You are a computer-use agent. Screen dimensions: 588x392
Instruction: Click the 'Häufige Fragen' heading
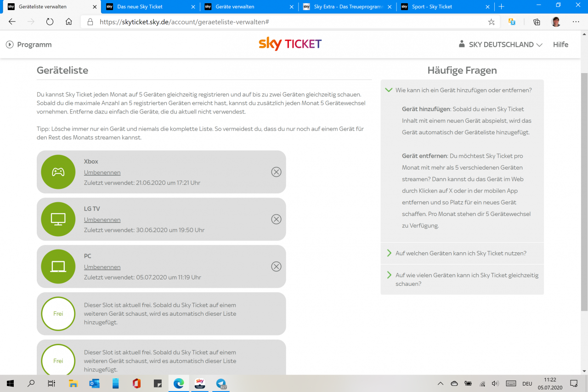tap(462, 70)
